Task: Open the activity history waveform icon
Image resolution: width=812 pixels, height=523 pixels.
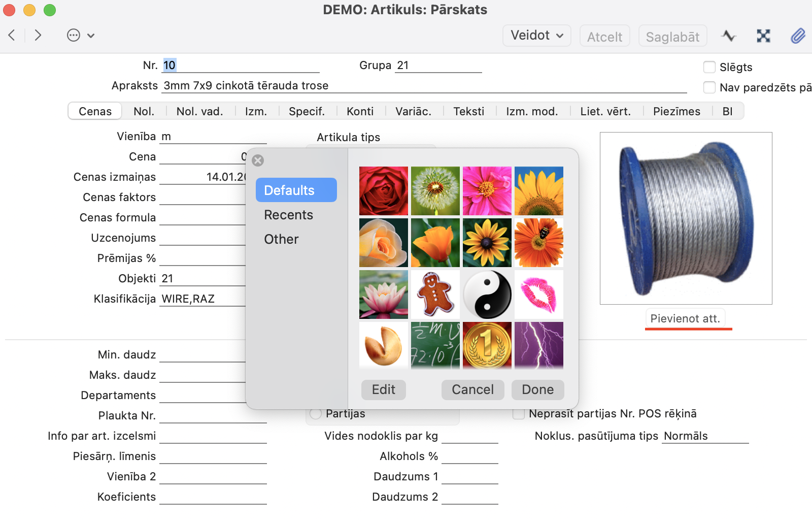Action: click(x=728, y=36)
